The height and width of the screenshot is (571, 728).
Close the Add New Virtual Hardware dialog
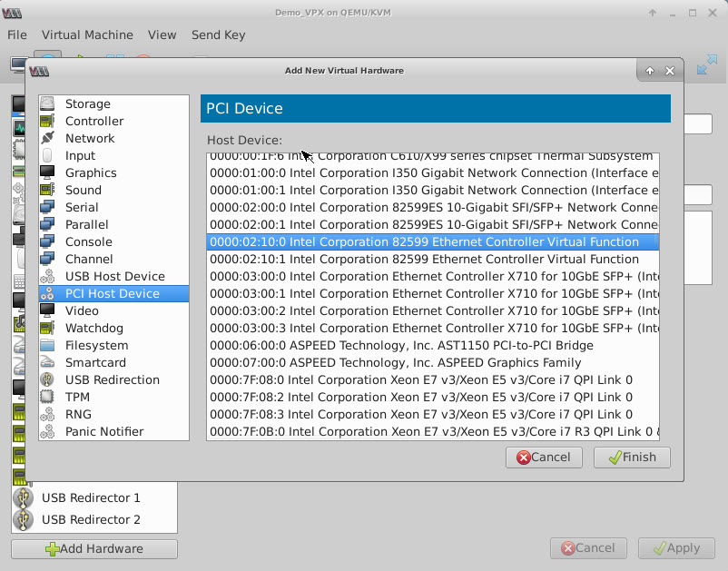pos(670,71)
